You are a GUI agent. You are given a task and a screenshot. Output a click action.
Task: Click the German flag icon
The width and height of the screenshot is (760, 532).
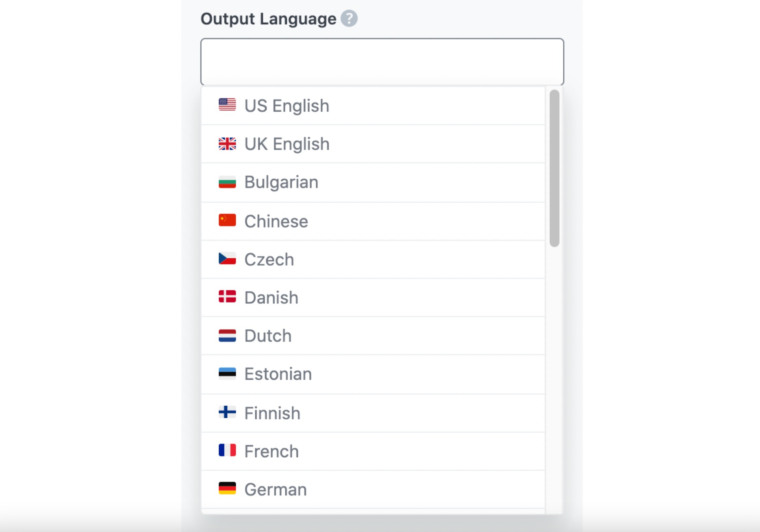[227, 489]
